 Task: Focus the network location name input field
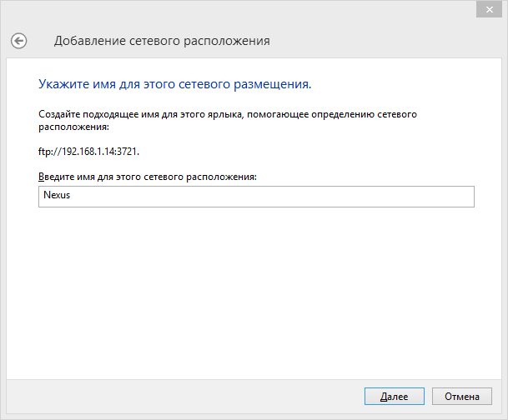click(256, 197)
